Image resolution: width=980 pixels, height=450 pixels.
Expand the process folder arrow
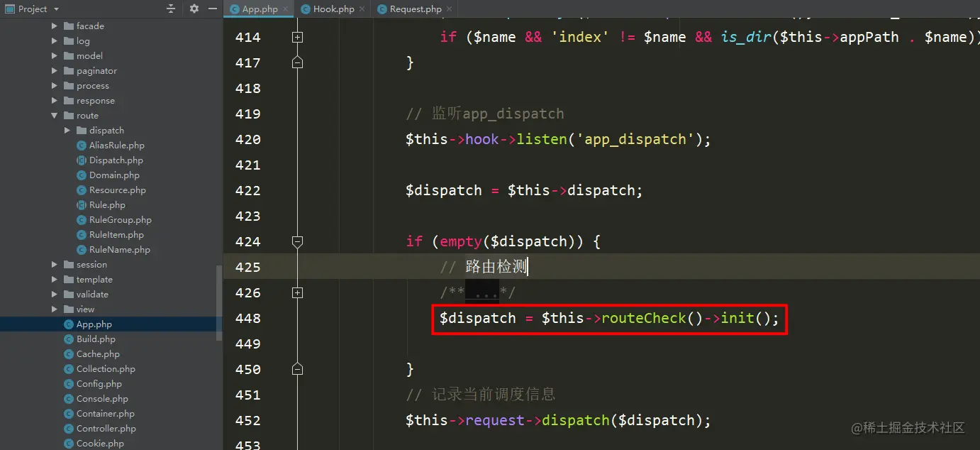(55, 86)
